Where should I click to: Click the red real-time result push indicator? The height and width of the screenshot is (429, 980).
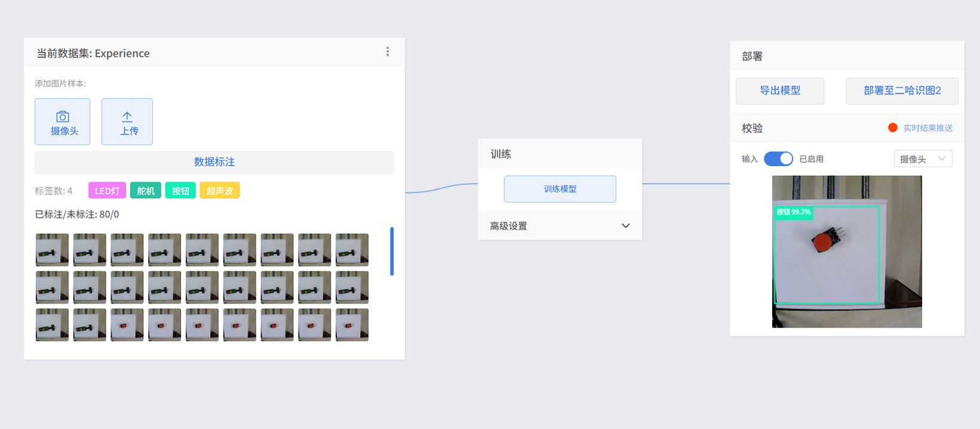(893, 128)
